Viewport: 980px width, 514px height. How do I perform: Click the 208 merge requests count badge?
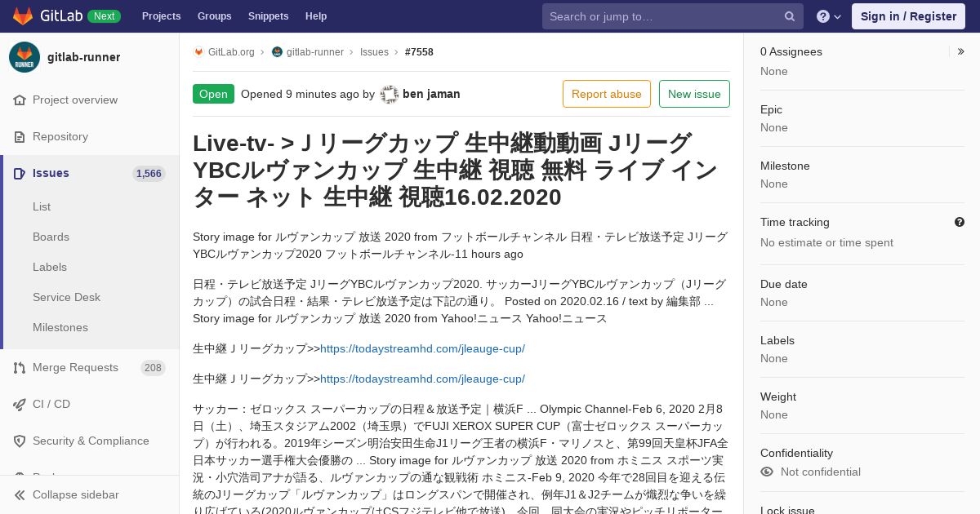coord(153,368)
